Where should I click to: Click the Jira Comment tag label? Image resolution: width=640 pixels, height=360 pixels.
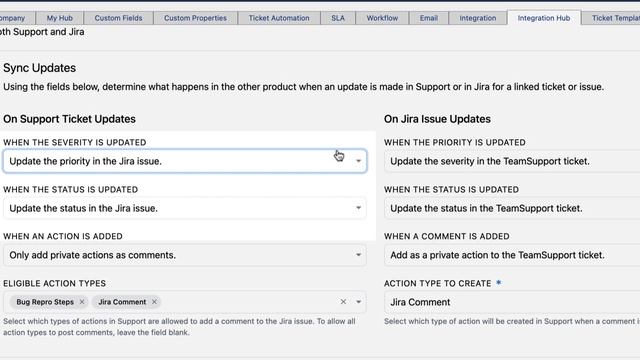122,302
